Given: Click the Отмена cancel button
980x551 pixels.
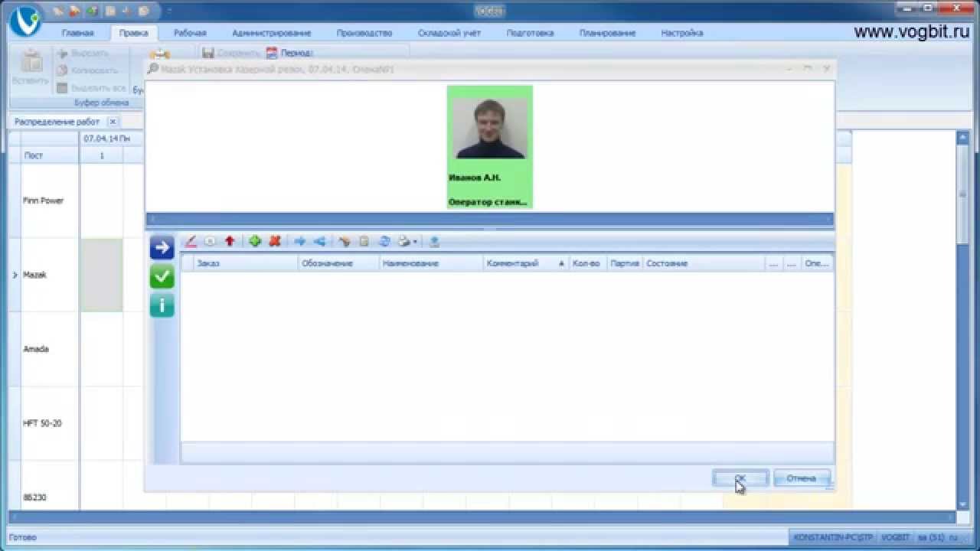Looking at the screenshot, I should click(802, 478).
